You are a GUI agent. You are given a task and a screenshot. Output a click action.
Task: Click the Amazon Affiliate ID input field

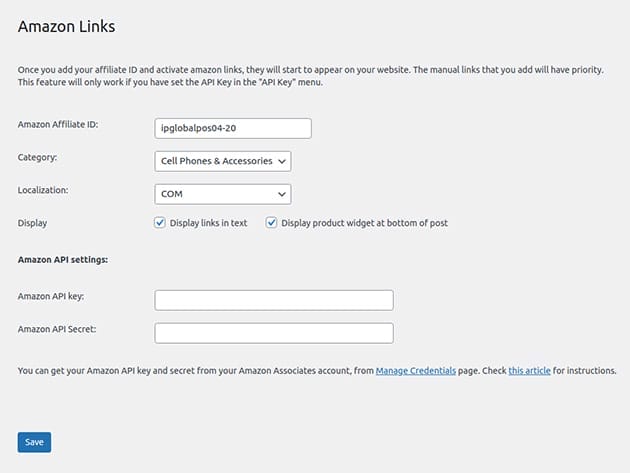point(233,128)
